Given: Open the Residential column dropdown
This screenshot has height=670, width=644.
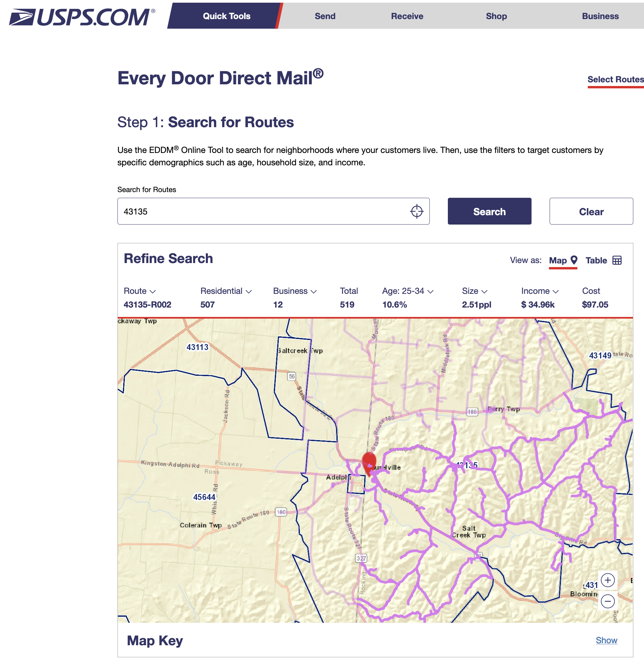Looking at the screenshot, I should click(226, 291).
